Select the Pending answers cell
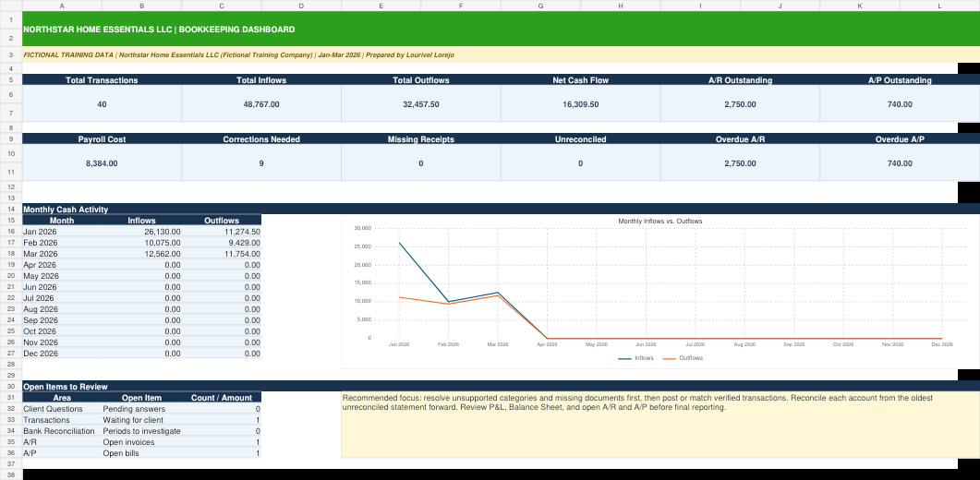The height and width of the screenshot is (480, 980). (142, 409)
